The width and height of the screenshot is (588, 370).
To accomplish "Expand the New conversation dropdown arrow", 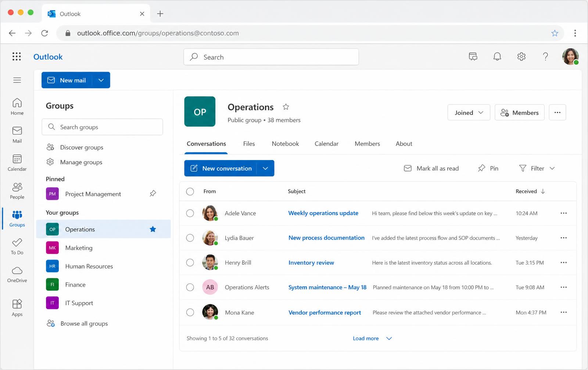I will pyautogui.click(x=265, y=168).
